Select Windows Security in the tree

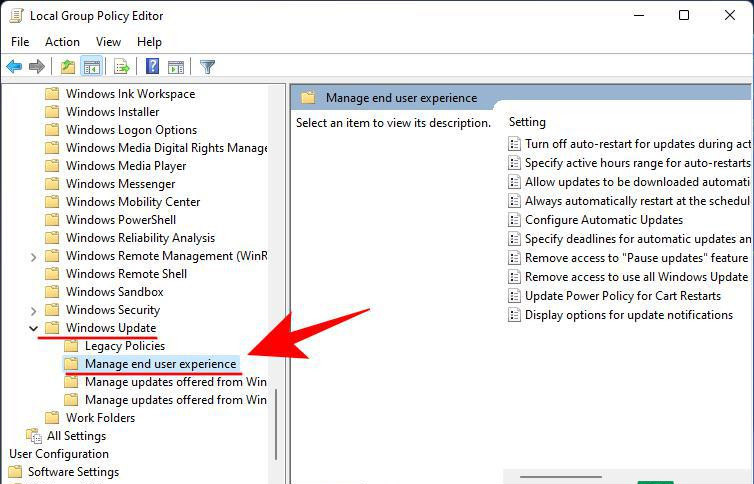(x=113, y=310)
